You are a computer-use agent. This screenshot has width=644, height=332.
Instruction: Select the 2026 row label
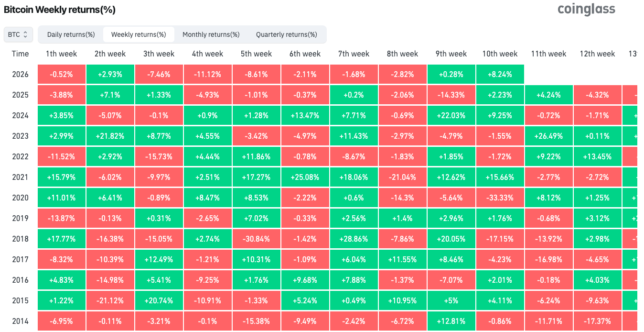[x=20, y=74]
